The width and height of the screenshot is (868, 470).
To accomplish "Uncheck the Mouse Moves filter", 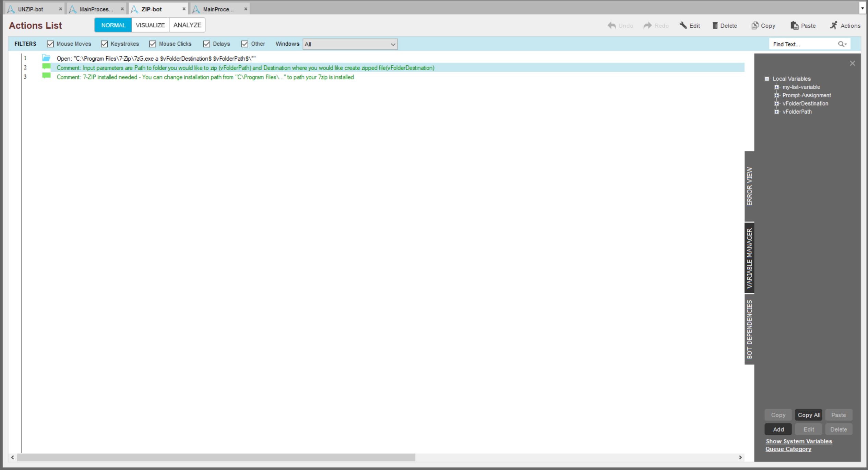I will [50, 44].
